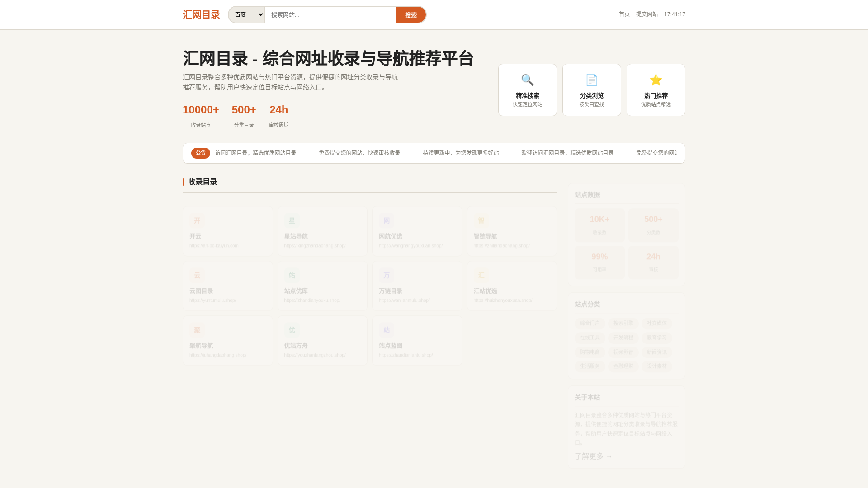Click the 站 icon on 站点蓝图 card

(x=387, y=330)
